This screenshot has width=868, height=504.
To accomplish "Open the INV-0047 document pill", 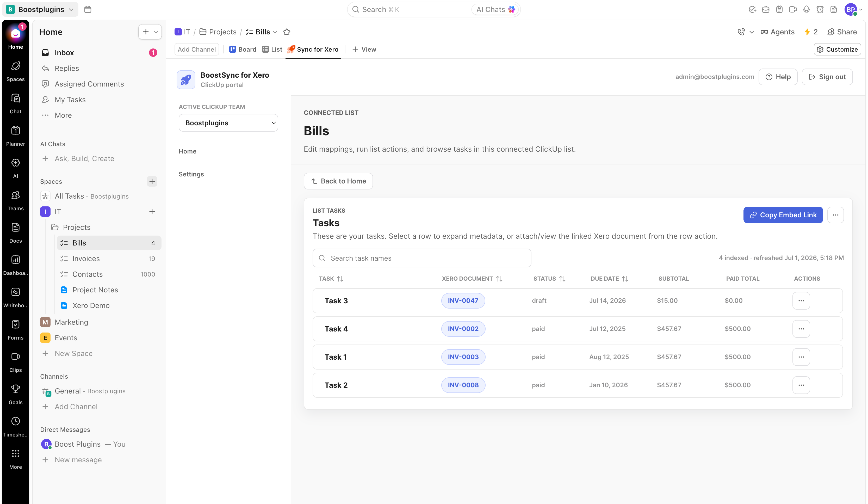I will click(463, 301).
